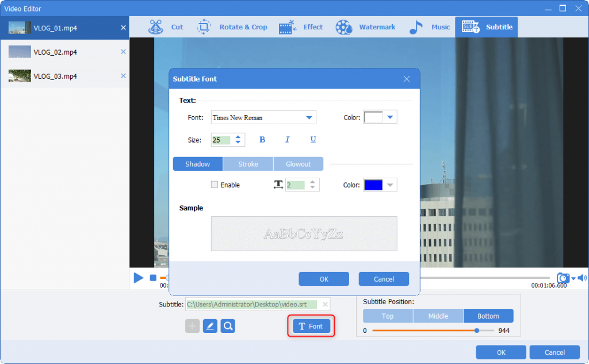Click the speaker volume icon
The height and width of the screenshot is (364, 589).
pyautogui.click(x=582, y=278)
